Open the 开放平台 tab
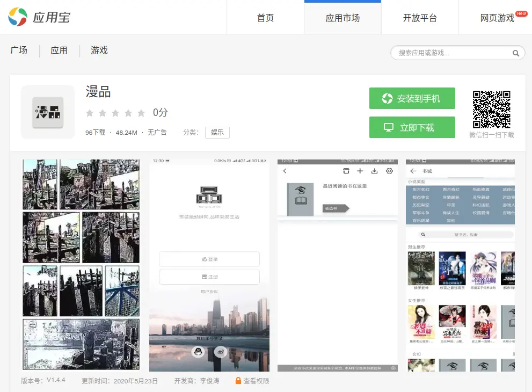The image size is (532, 392). point(420,18)
